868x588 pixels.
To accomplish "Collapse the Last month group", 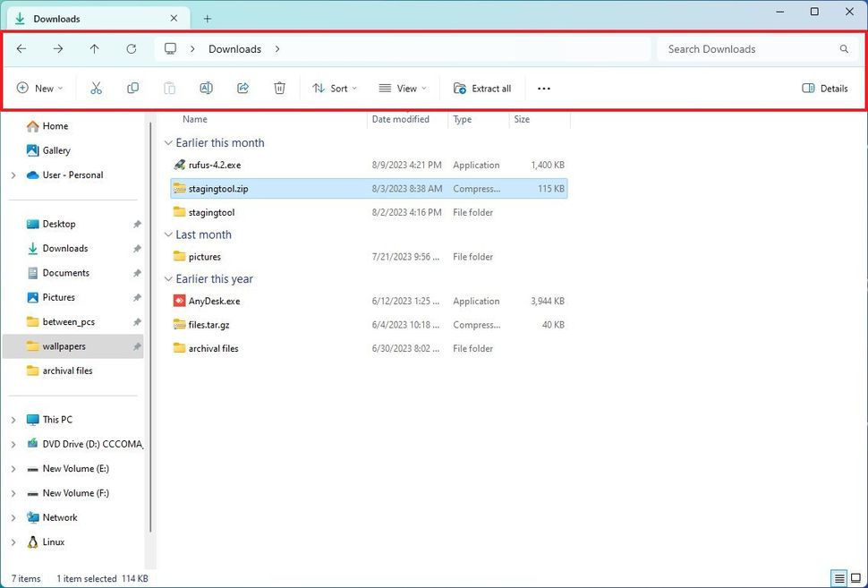I will click(x=168, y=234).
